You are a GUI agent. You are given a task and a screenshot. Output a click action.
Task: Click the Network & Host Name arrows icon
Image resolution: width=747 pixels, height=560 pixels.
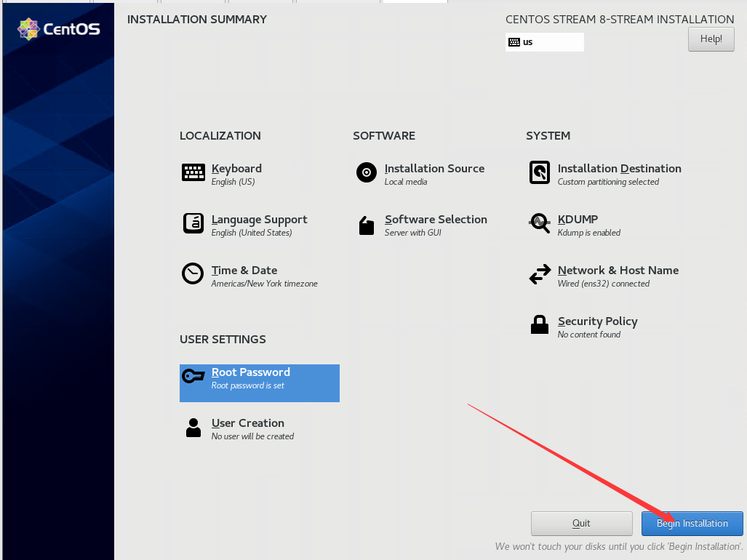coord(540,274)
